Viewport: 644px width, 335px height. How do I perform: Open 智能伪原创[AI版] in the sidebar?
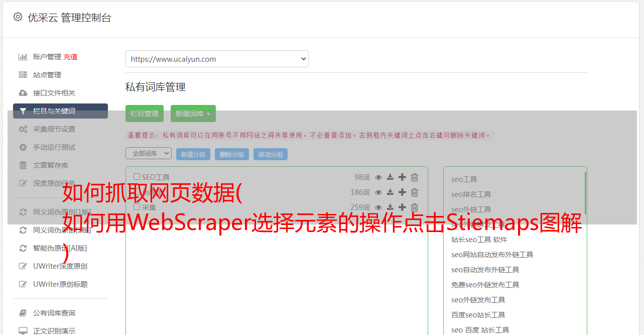[60, 248]
